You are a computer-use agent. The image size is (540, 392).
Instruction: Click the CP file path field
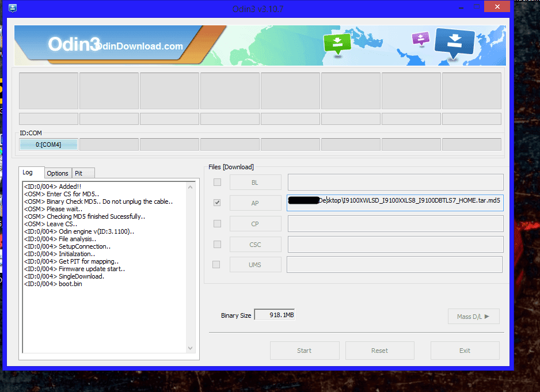tap(396, 224)
